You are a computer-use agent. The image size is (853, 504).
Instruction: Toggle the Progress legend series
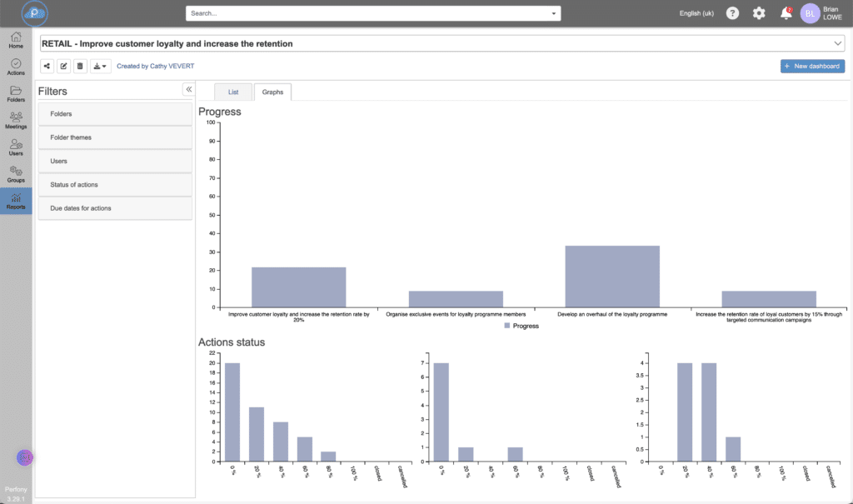(521, 326)
